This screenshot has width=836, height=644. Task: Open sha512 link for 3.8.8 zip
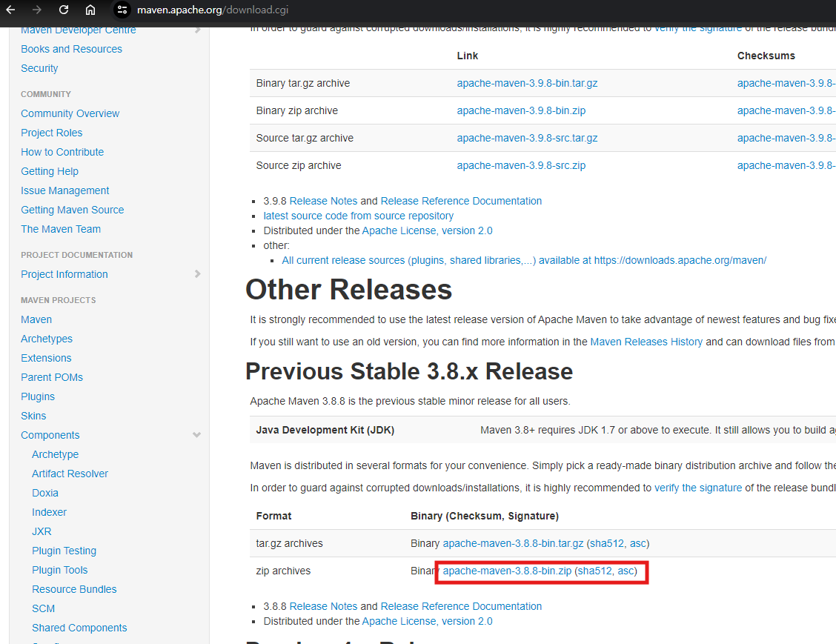pyautogui.click(x=594, y=571)
